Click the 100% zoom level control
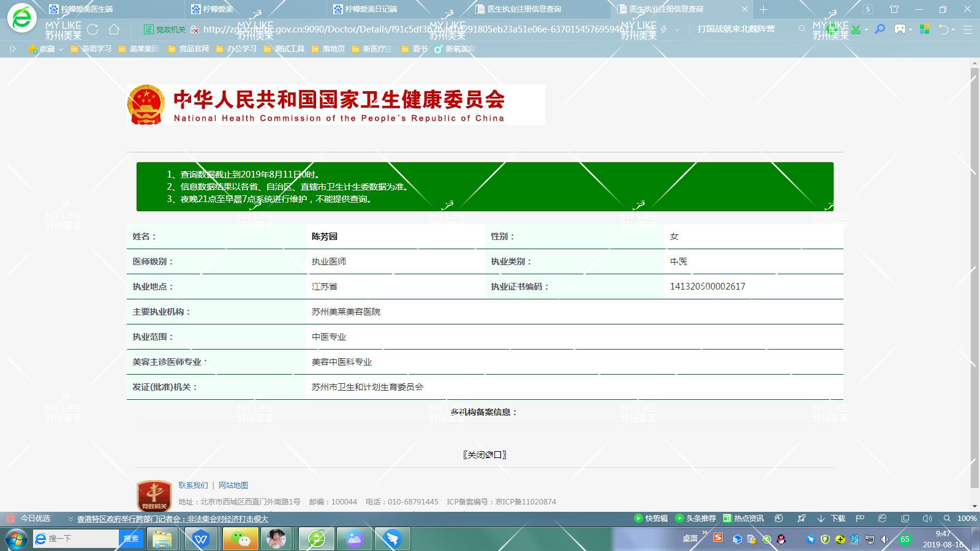 pos(967,519)
